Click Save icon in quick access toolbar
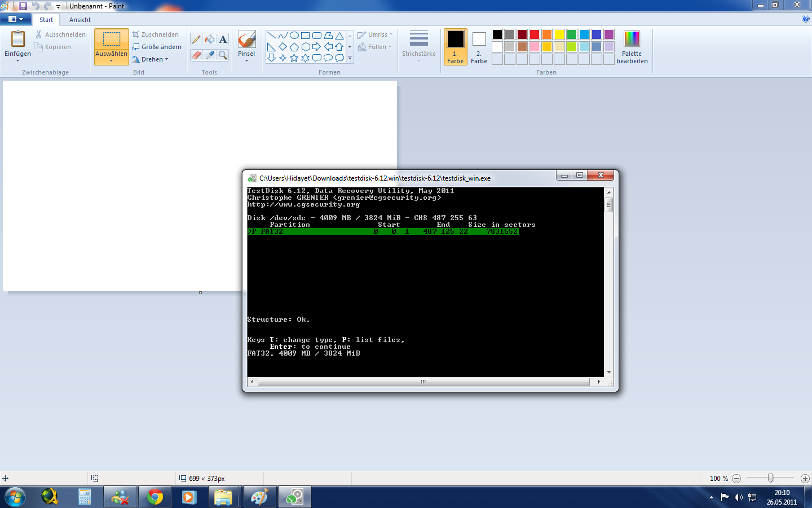 click(x=23, y=6)
